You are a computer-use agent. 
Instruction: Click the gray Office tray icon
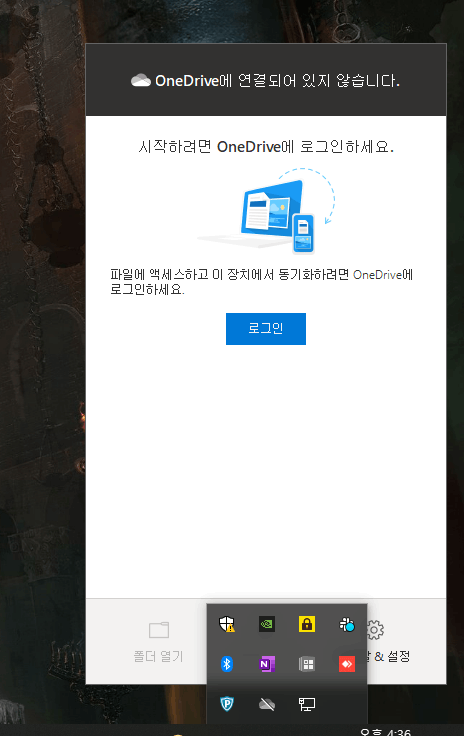pos(307,664)
